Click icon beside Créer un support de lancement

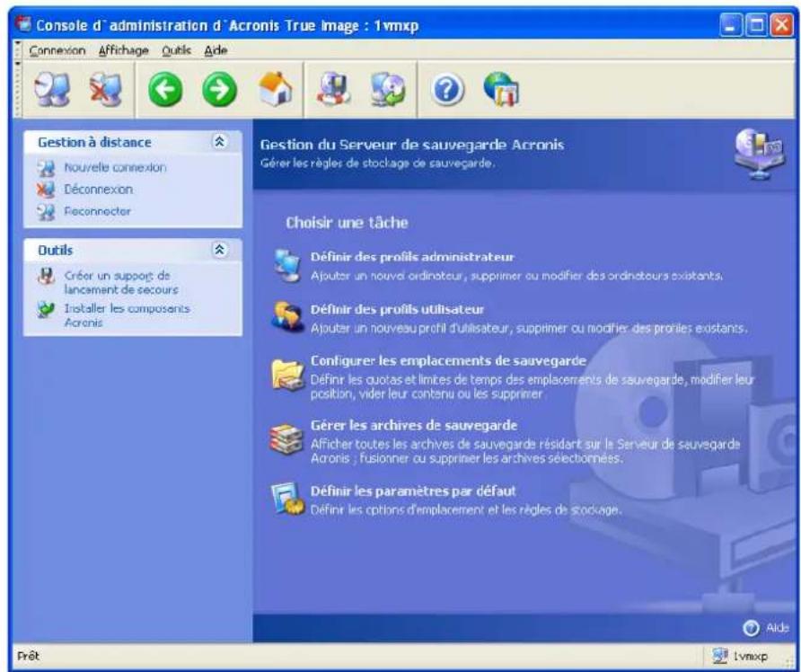tap(46, 277)
